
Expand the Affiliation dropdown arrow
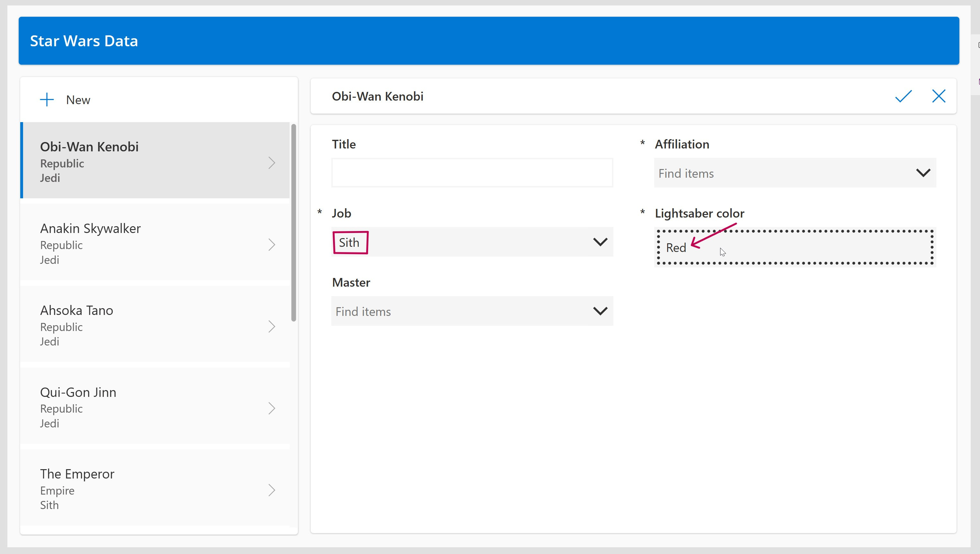(x=923, y=173)
